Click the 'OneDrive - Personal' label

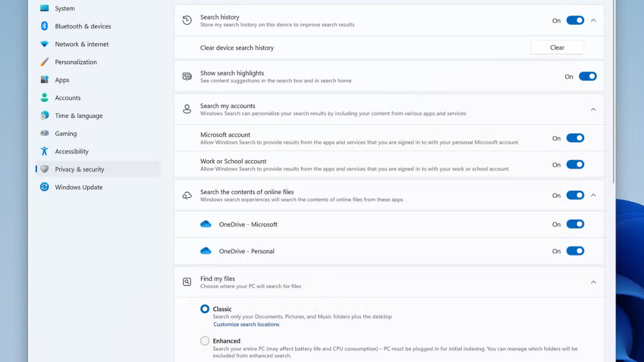click(x=247, y=251)
